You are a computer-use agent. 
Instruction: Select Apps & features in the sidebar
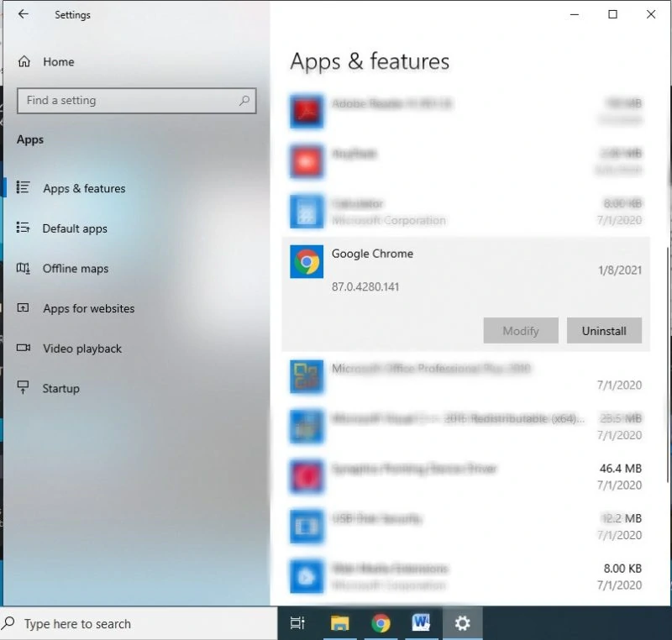(x=71, y=188)
